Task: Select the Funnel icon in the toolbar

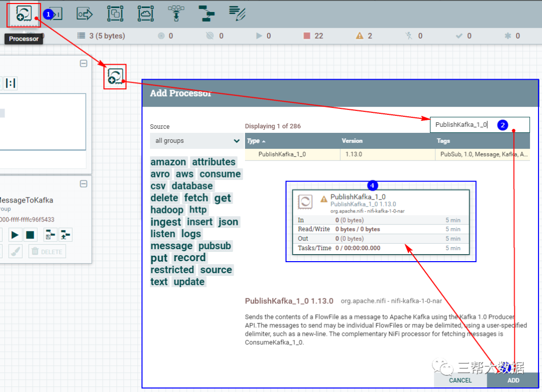Action: (x=177, y=14)
